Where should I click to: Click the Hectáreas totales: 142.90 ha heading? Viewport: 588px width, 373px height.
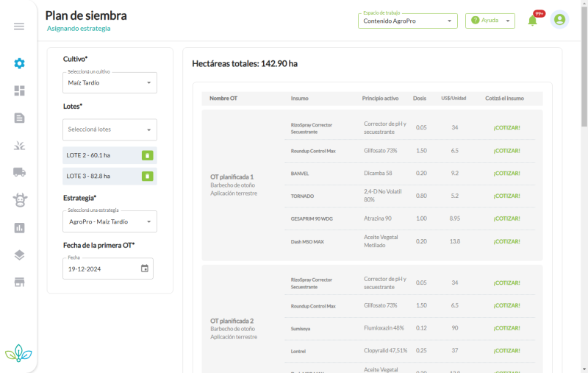coord(245,64)
